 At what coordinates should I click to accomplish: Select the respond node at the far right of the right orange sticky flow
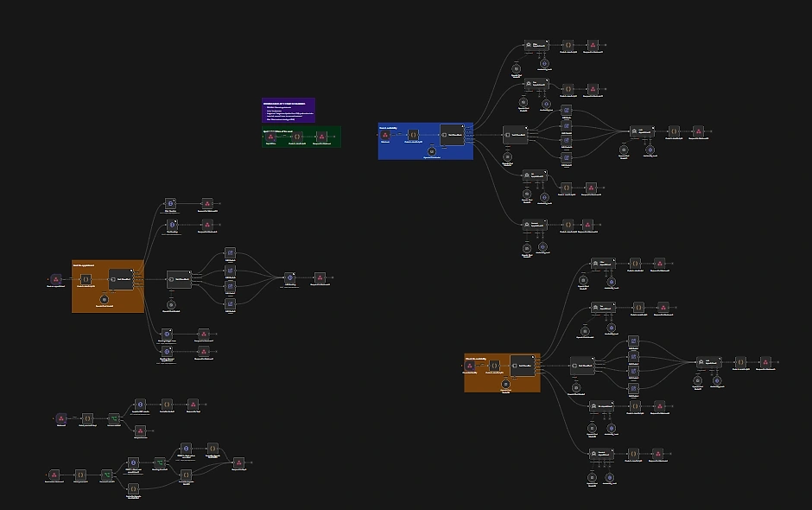(x=765, y=362)
